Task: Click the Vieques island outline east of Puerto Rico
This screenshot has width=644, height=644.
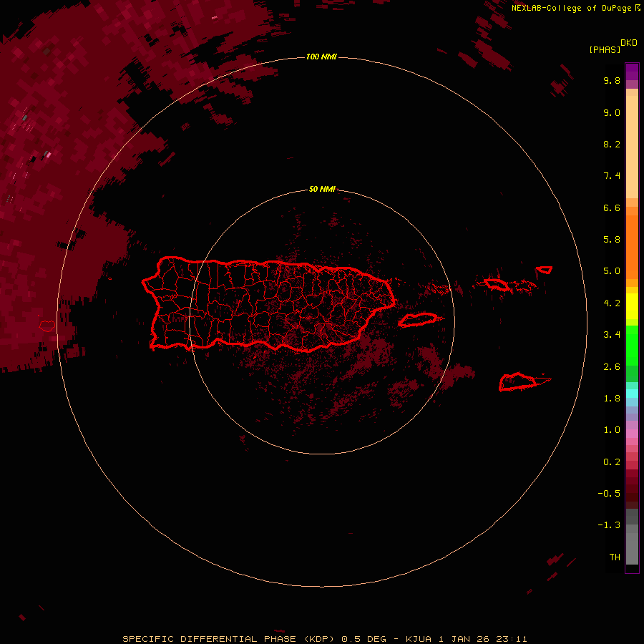Action: point(418,320)
